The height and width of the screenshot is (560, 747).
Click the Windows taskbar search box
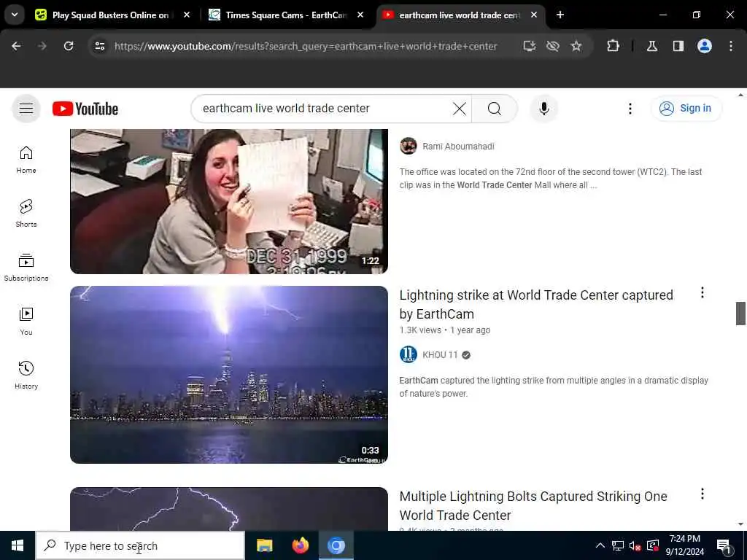140,545
